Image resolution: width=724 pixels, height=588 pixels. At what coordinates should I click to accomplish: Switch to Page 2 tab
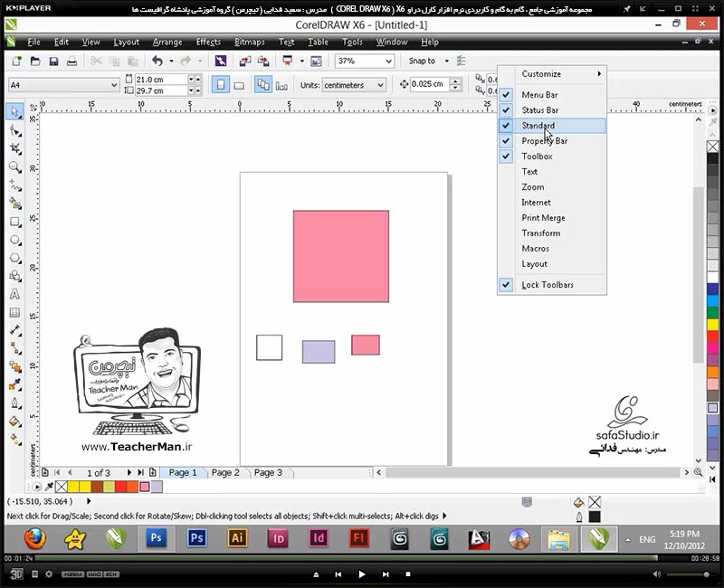click(x=225, y=472)
